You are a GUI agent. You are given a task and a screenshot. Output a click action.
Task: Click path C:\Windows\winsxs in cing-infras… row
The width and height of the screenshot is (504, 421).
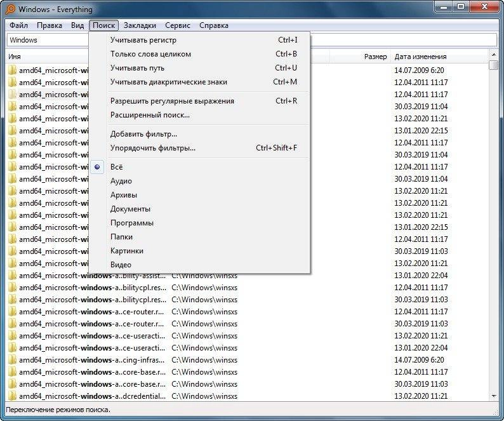(204, 360)
